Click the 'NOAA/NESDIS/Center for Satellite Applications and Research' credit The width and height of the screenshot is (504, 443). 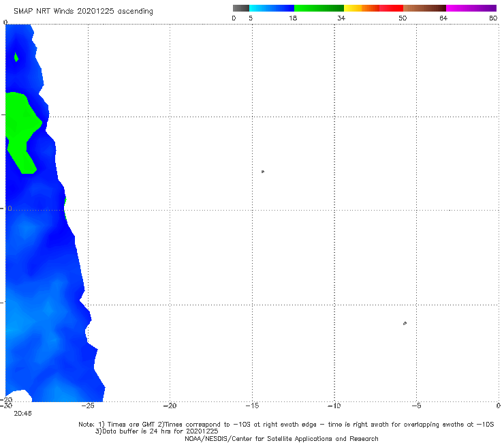click(281, 438)
